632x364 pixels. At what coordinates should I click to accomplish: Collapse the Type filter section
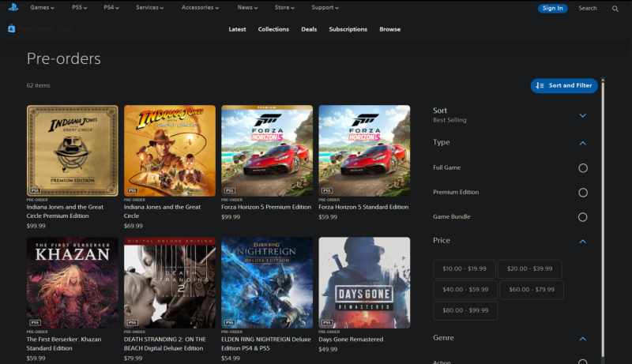pyautogui.click(x=583, y=144)
